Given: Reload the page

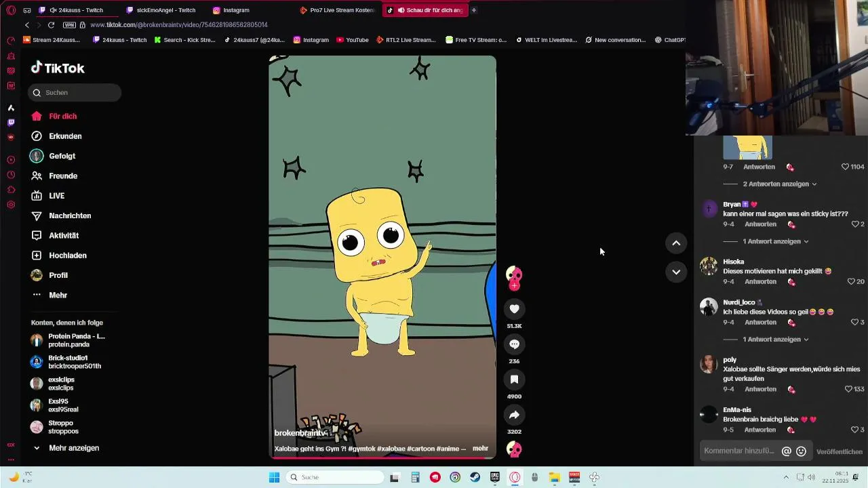Looking at the screenshot, I should [x=51, y=25].
